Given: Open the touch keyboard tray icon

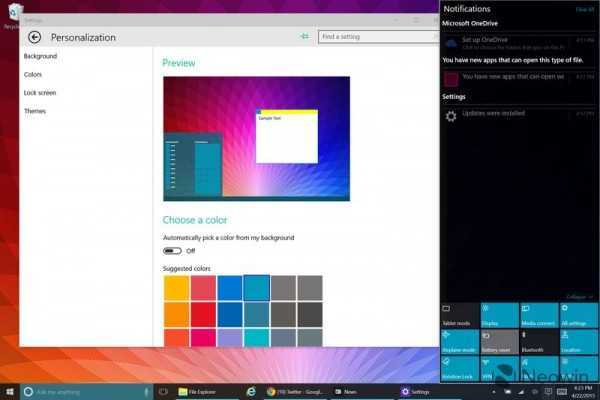Looking at the screenshot, I should 562,392.
